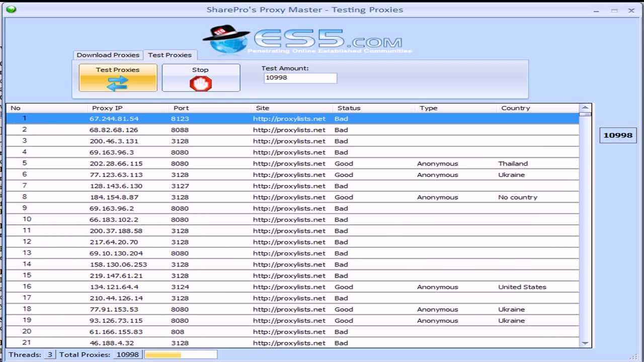Select proxy row 210.44.126.14
Screen dimensions: 644x362
coord(292,298)
